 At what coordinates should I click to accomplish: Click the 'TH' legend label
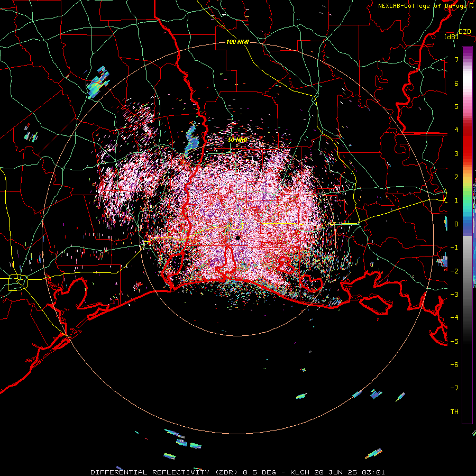(x=454, y=412)
